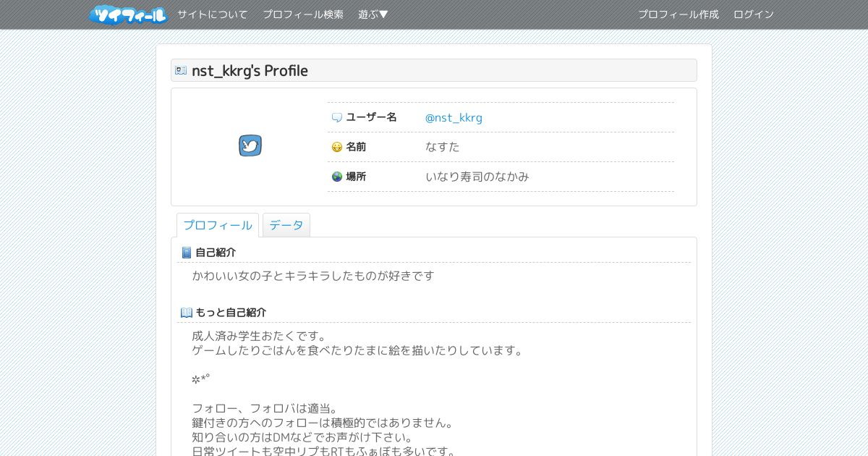The image size is (868, 456).
Task: Select the プロフィール tab
Action: [x=218, y=225]
